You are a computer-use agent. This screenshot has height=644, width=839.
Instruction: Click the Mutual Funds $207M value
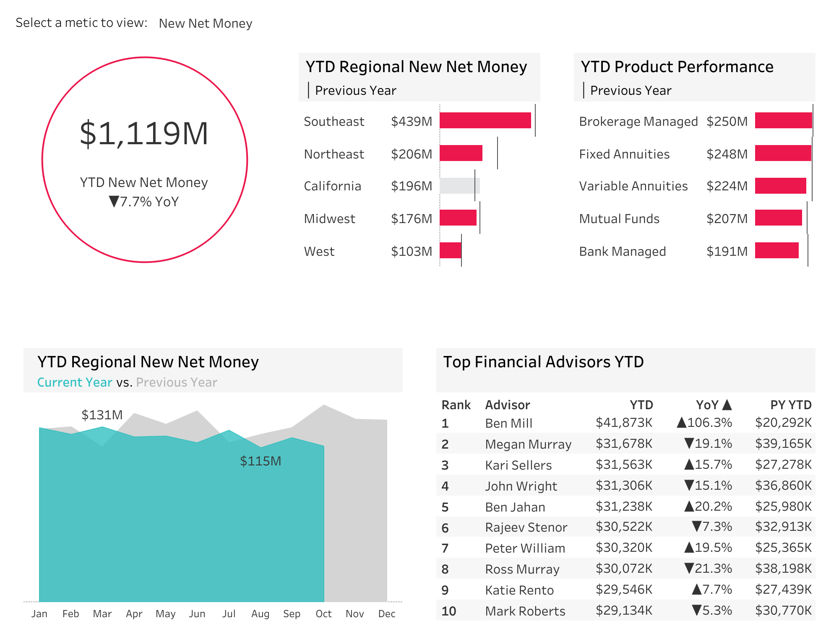pyautogui.click(x=727, y=219)
